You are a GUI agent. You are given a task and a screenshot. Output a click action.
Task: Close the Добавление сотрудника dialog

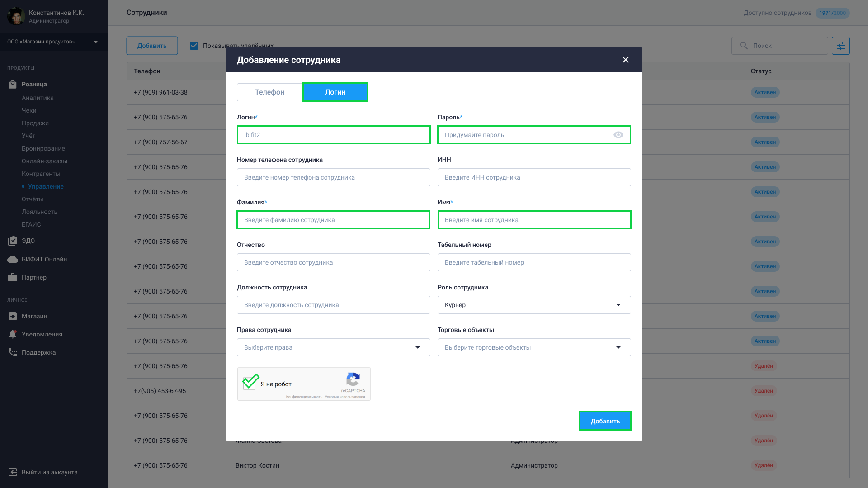[625, 60]
